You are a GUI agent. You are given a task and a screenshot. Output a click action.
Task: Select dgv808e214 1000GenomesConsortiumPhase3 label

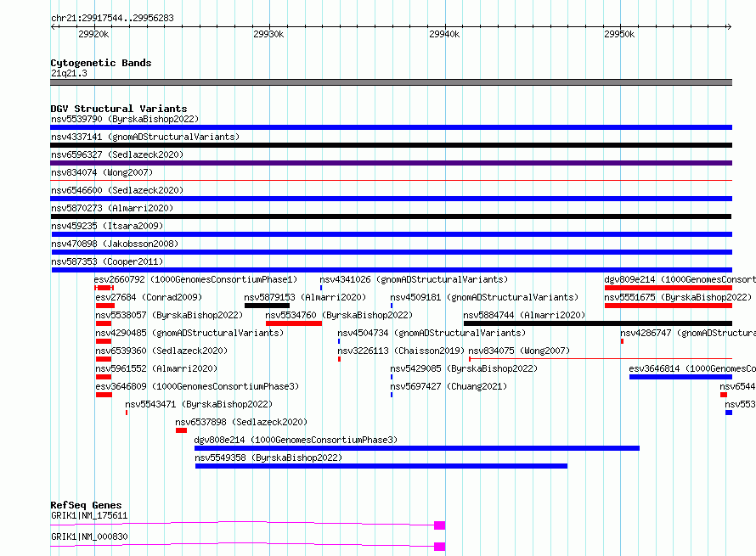click(296, 440)
